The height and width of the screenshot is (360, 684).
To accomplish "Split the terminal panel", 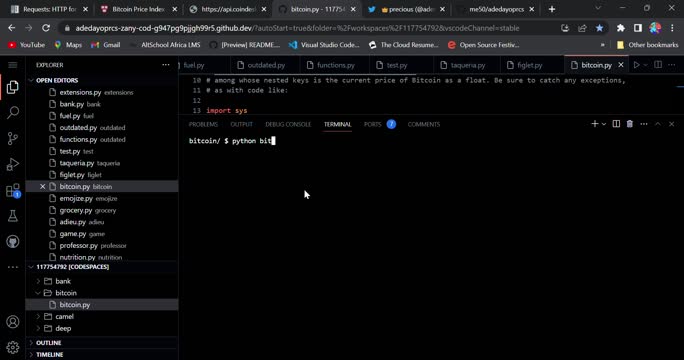I will 616,124.
